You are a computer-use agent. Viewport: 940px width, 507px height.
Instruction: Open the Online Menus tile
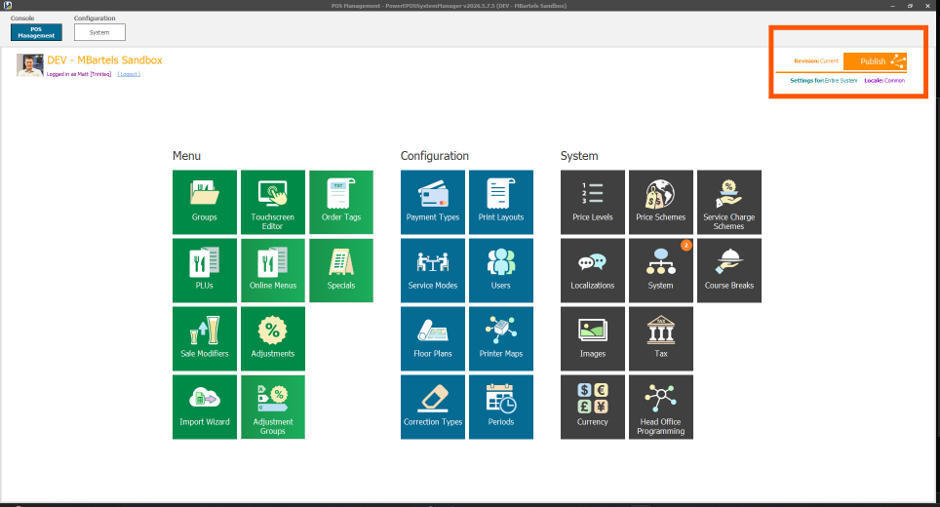pyautogui.click(x=273, y=270)
